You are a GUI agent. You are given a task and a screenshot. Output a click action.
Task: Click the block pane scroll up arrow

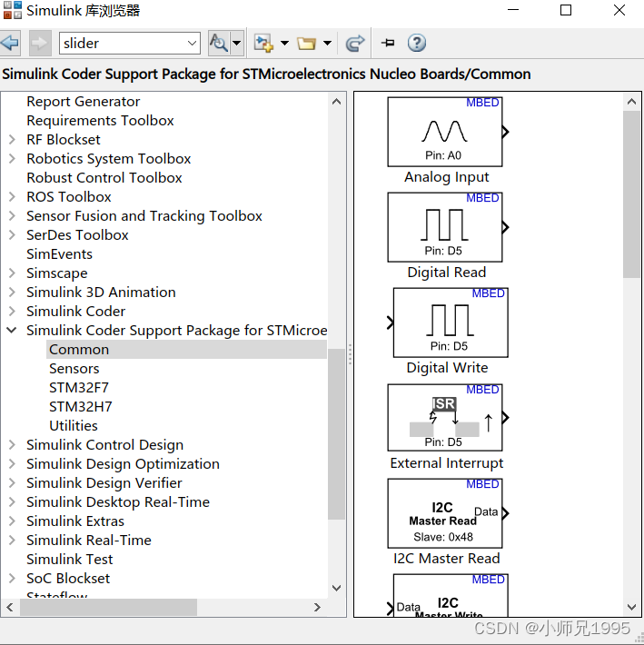pyautogui.click(x=632, y=102)
